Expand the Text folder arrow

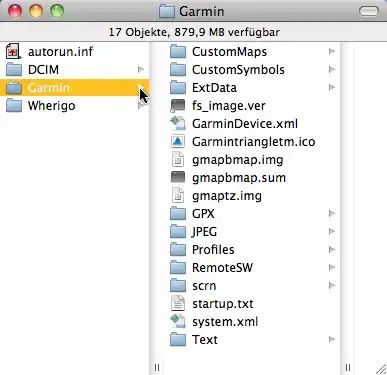click(x=332, y=340)
